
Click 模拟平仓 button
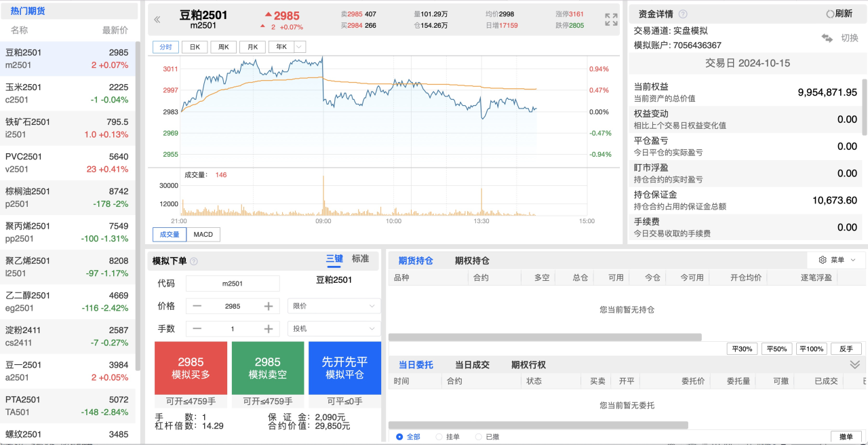344,368
